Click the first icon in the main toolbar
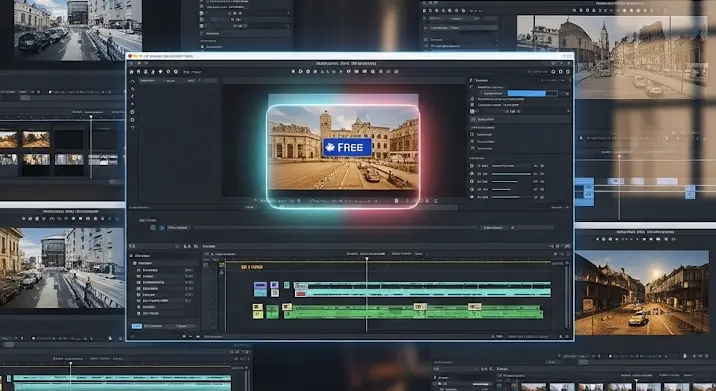 (x=132, y=72)
